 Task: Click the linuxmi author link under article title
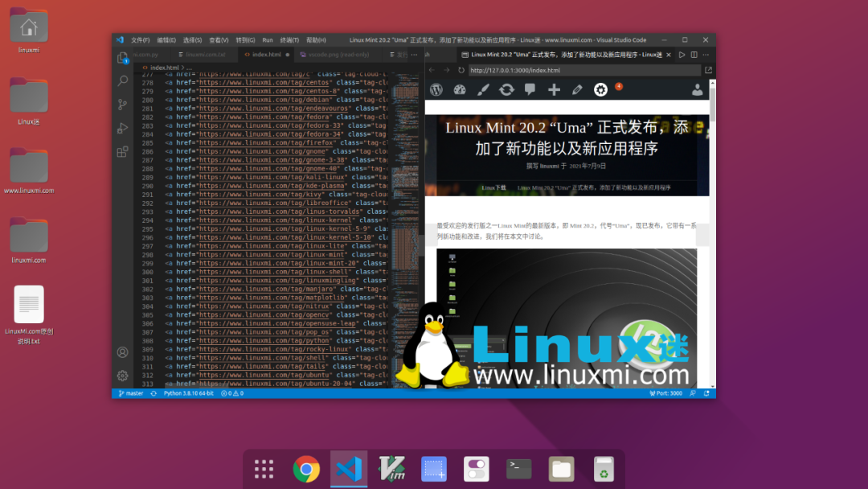pyautogui.click(x=549, y=166)
